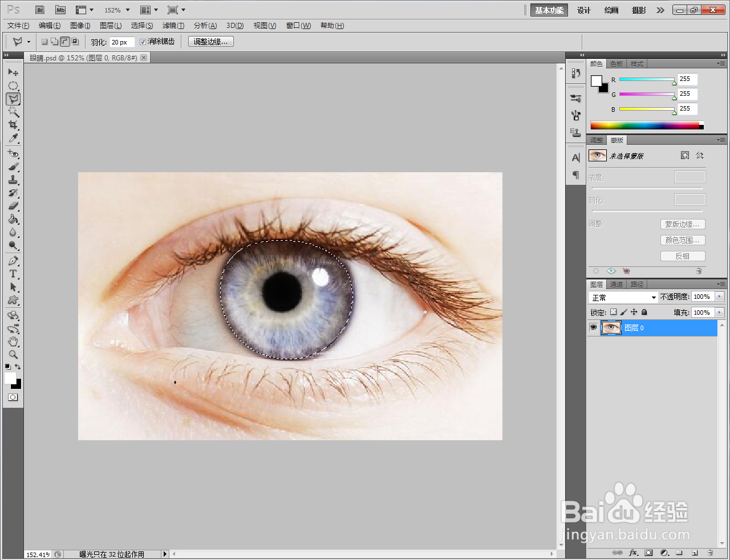The height and width of the screenshot is (560, 730).
Task: Select the 3D Rotate tool
Action: 13,315
